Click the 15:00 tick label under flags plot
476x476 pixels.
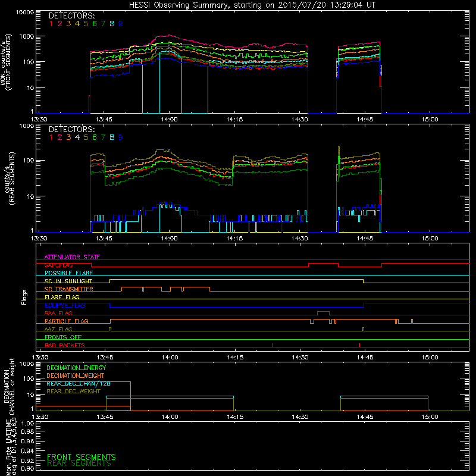(x=430, y=358)
